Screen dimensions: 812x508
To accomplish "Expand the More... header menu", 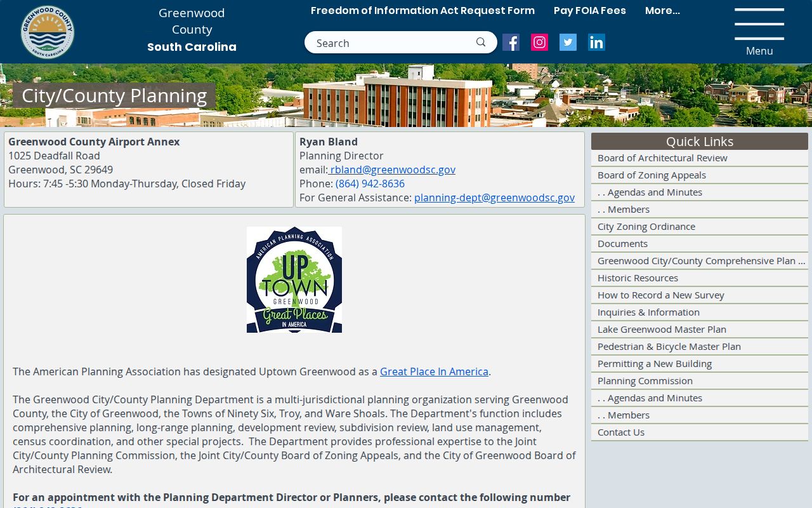I will [x=662, y=11].
